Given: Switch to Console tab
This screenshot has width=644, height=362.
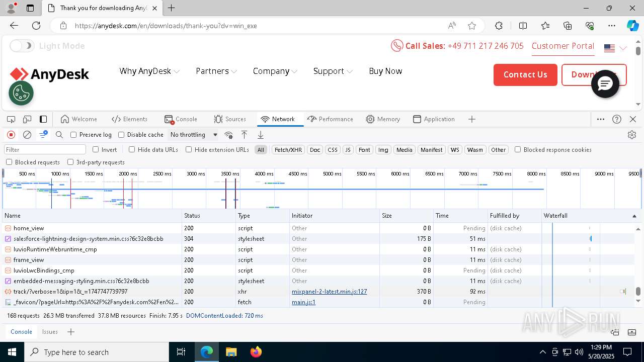Looking at the screenshot, I should pos(181,119).
